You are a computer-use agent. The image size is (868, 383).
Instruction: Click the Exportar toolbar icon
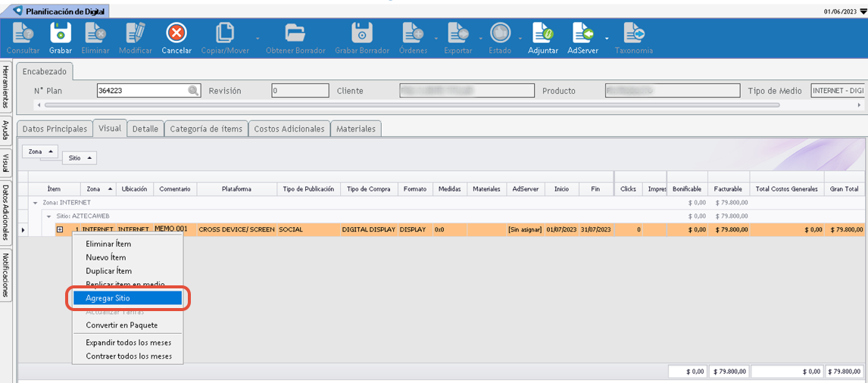pos(457,34)
